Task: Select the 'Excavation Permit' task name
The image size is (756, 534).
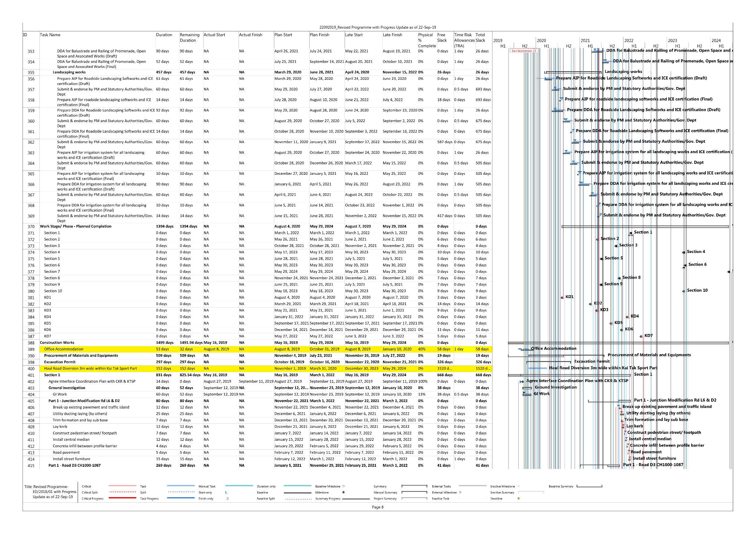Action: [x=60, y=362]
